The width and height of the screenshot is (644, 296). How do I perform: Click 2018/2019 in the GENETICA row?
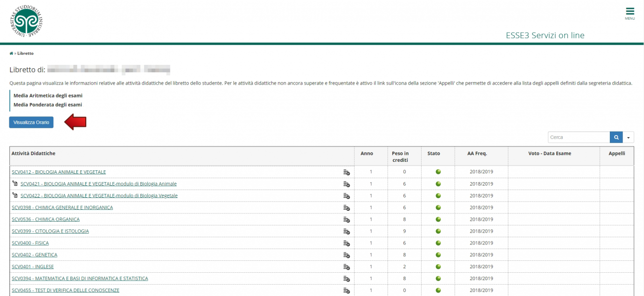(x=482, y=255)
